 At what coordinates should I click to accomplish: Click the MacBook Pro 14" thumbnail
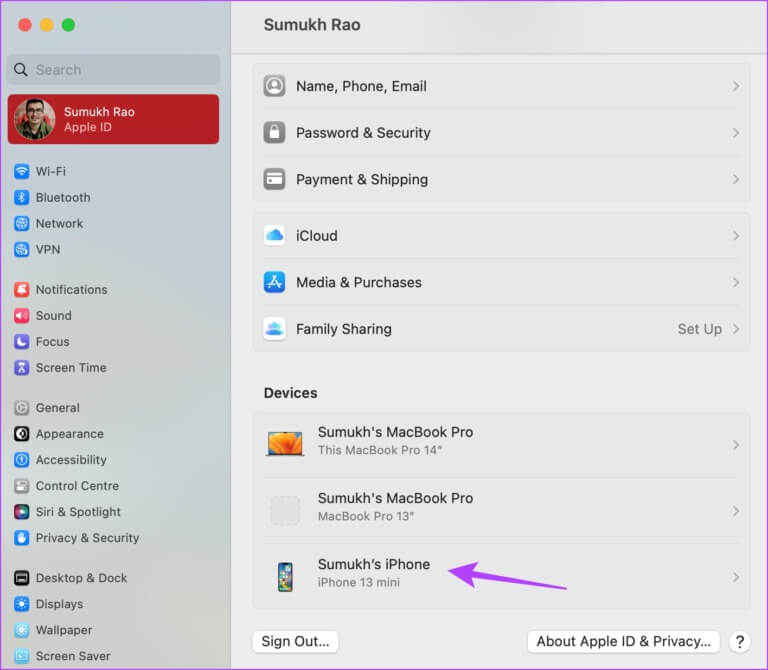click(285, 443)
